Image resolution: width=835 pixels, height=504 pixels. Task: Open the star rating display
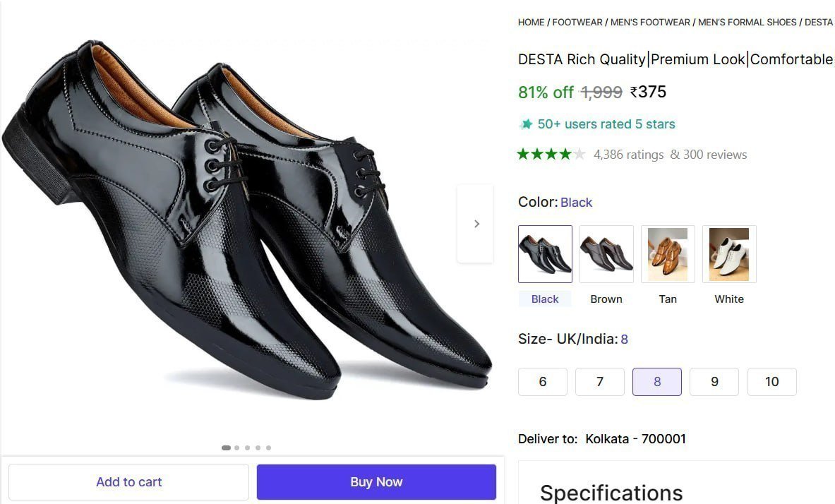coord(551,155)
